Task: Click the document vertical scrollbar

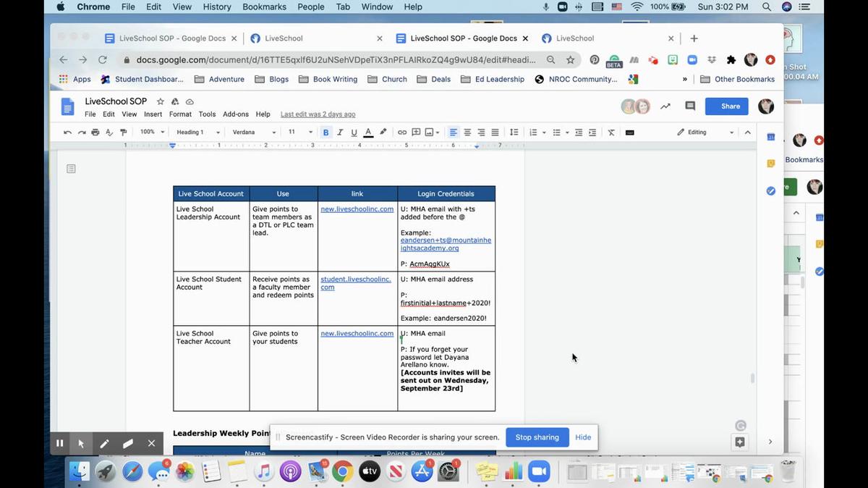Action: pos(752,378)
